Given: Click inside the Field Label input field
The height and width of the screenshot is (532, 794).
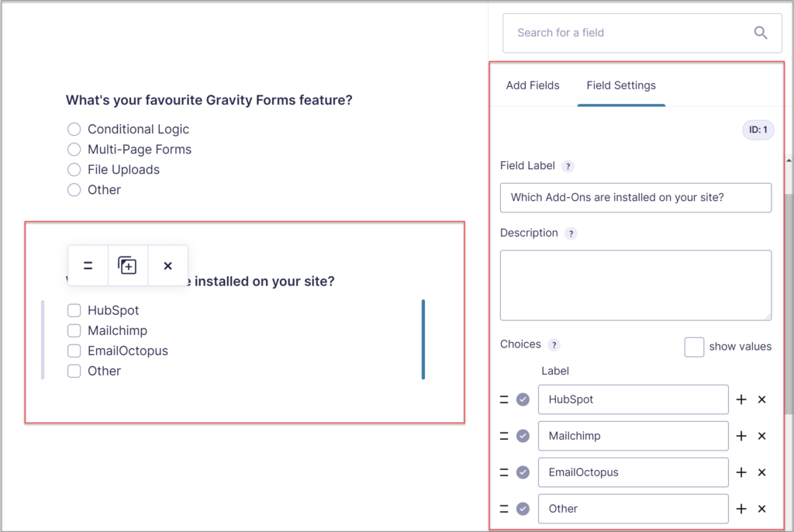Looking at the screenshot, I should (636, 198).
